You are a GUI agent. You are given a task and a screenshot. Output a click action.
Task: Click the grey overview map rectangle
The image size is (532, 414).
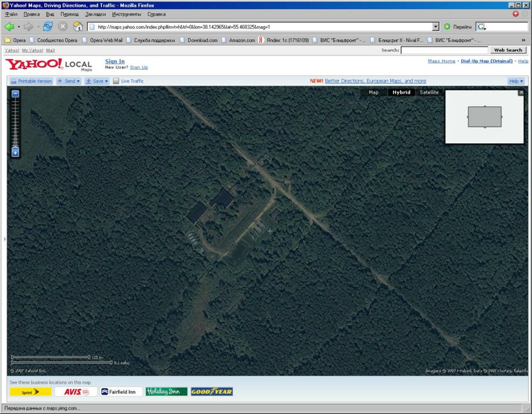485,117
